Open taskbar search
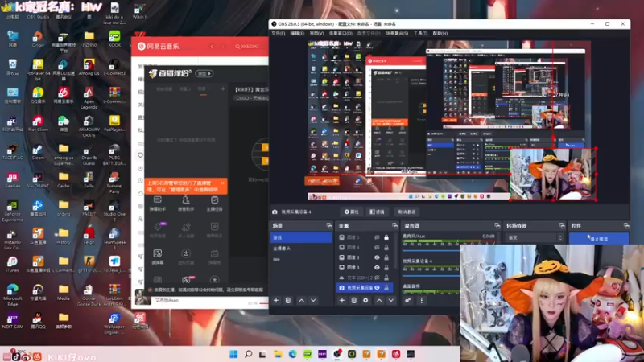The image size is (644, 362). coord(249,354)
